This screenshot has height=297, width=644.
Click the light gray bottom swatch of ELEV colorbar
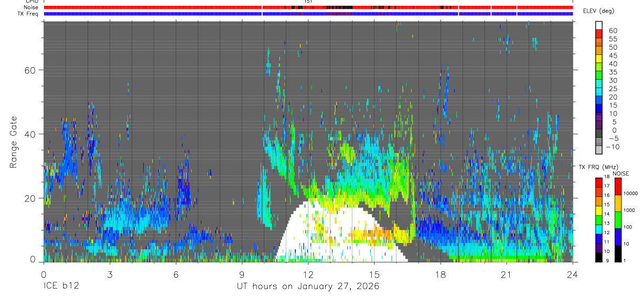pyautogui.click(x=599, y=150)
